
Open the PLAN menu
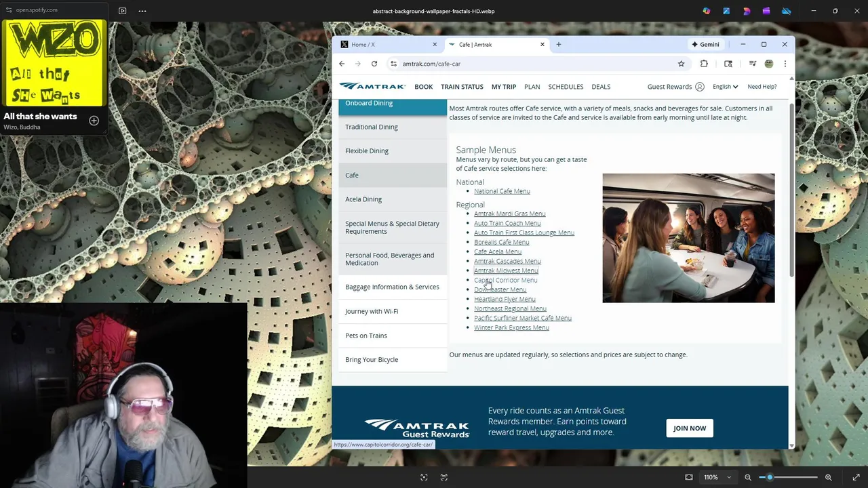click(x=532, y=87)
